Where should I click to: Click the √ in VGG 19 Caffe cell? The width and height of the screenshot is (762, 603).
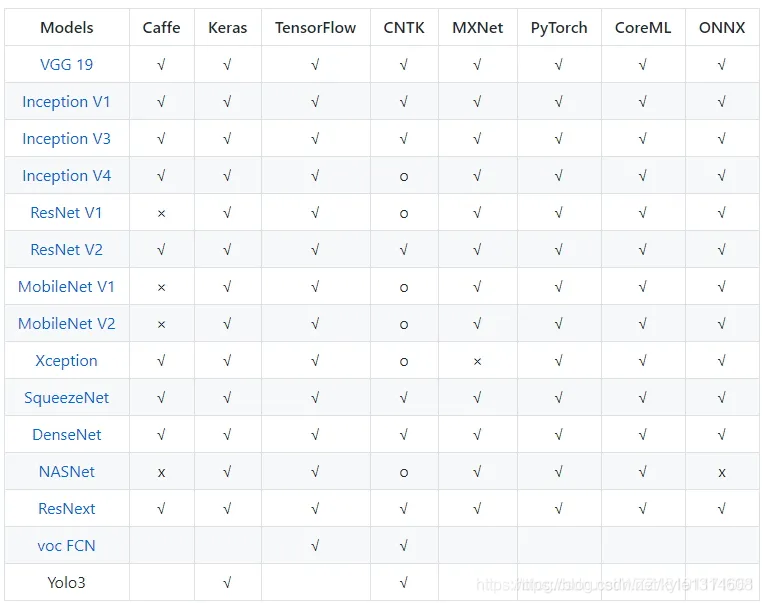[161, 65]
